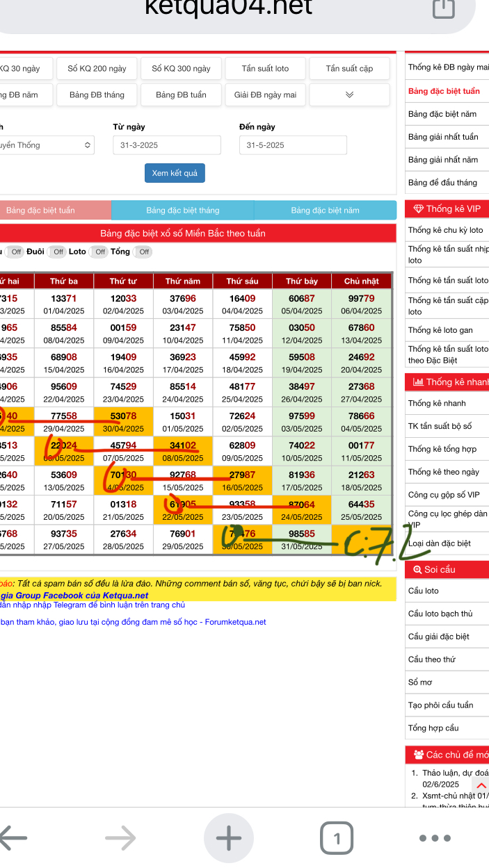Click the magnifier icon beside Soi cầu
489x868 pixels.
[x=417, y=569]
